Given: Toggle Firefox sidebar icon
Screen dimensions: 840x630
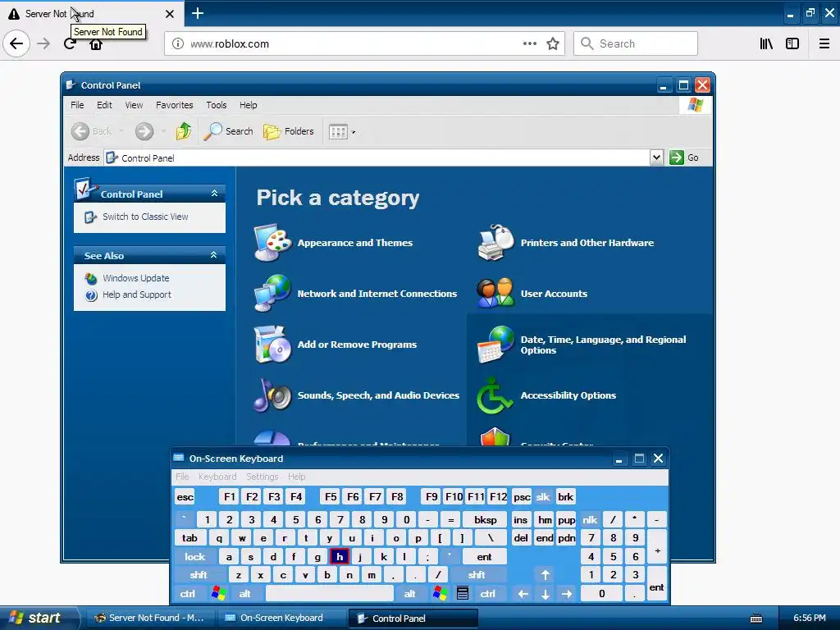Looking at the screenshot, I should [792, 43].
